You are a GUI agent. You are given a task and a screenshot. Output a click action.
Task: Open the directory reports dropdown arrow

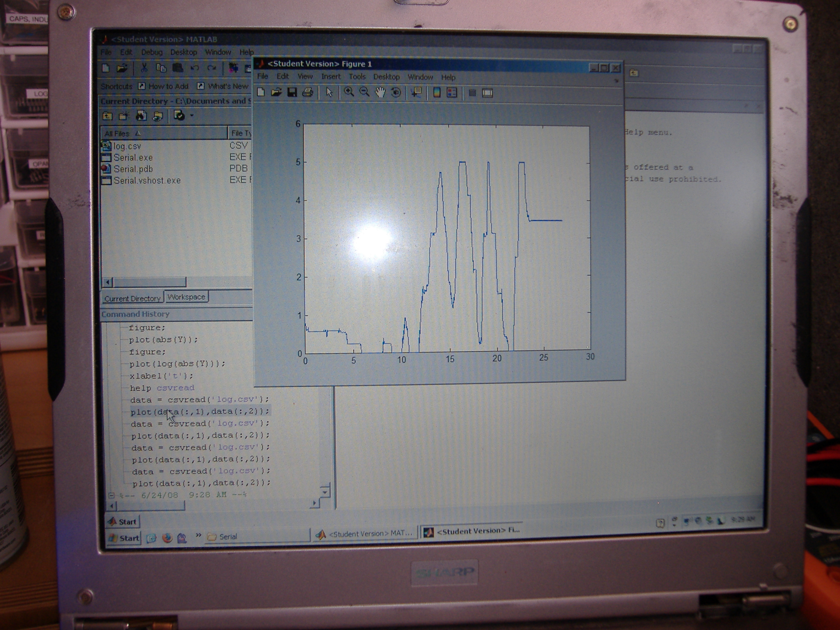click(x=192, y=115)
